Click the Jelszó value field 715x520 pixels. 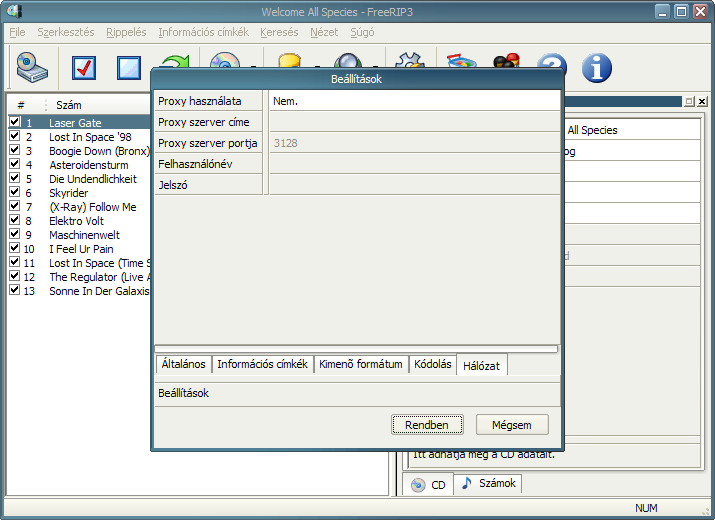[x=414, y=185]
